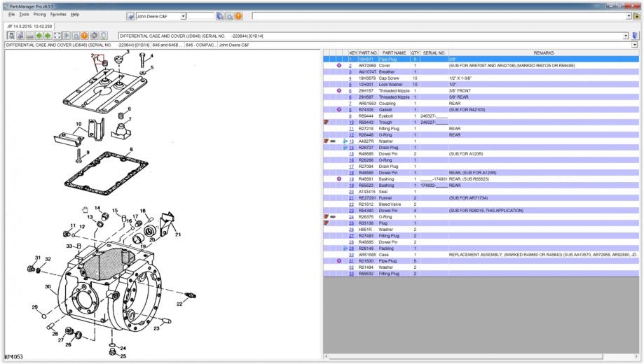The height and width of the screenshot is (364, 644).
Task: Click the blue book icon at far top-right
Action: 636,34
